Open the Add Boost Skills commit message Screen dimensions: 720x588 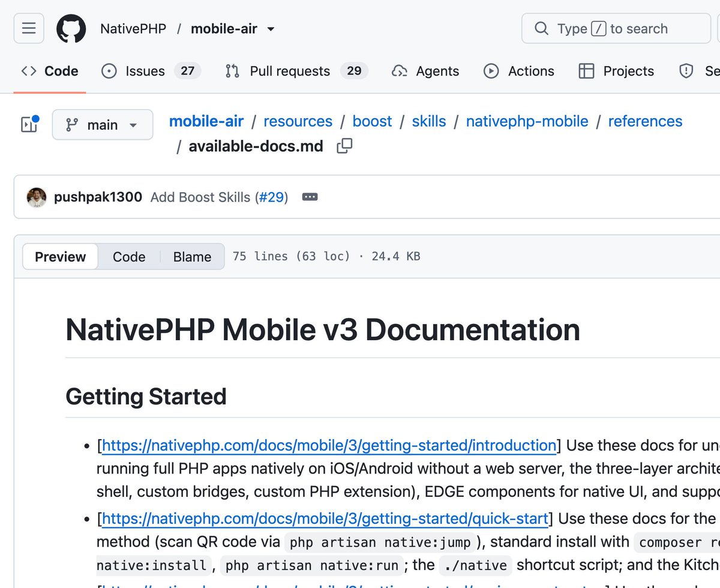200,197
